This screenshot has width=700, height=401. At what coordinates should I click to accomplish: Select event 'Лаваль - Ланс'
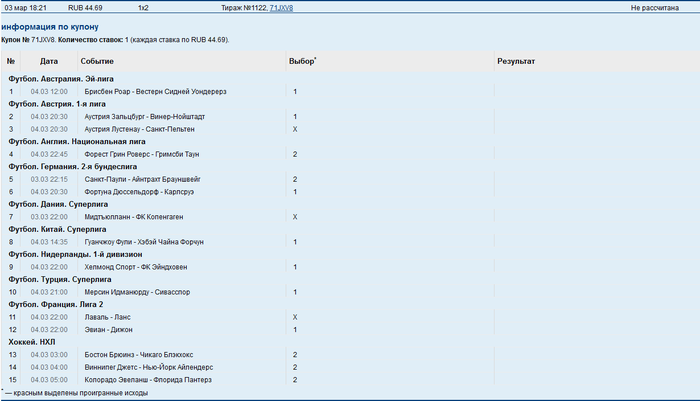(108, 317)
